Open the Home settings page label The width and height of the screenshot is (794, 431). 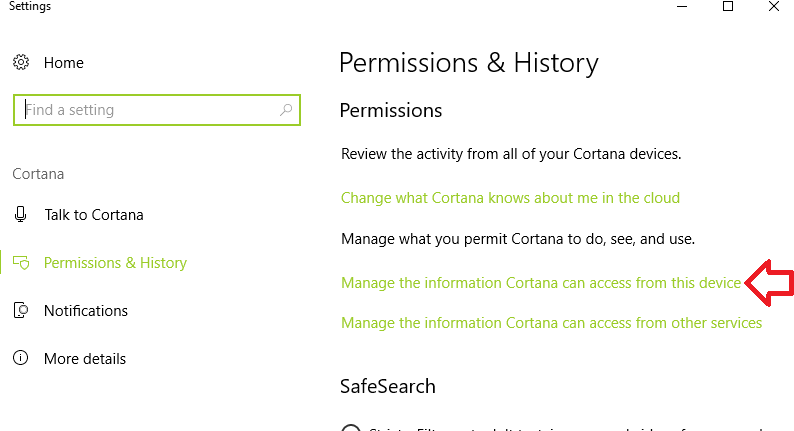[x=64, y=63]
